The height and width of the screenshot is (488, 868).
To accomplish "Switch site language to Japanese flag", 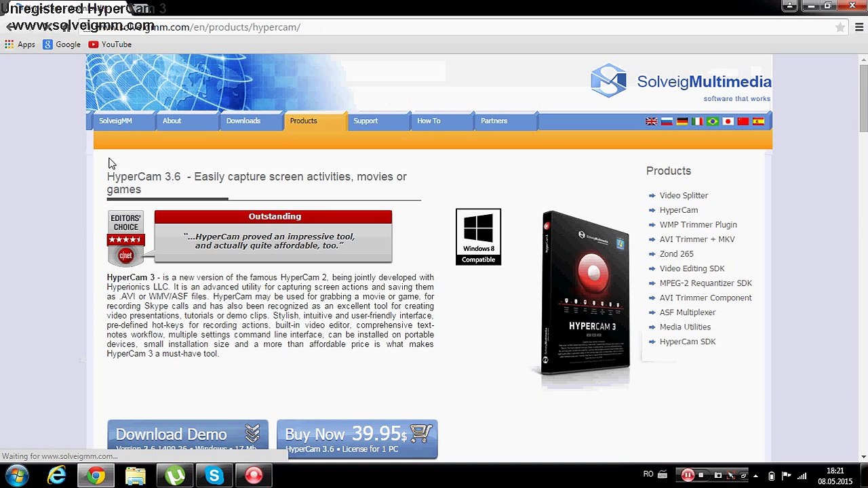I will click(x=728, y=121).
